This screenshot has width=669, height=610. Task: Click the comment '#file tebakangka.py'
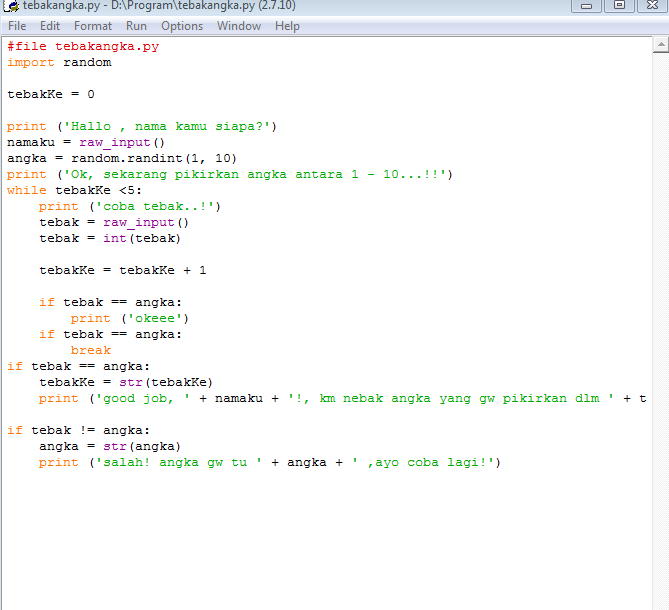point(83,46)
